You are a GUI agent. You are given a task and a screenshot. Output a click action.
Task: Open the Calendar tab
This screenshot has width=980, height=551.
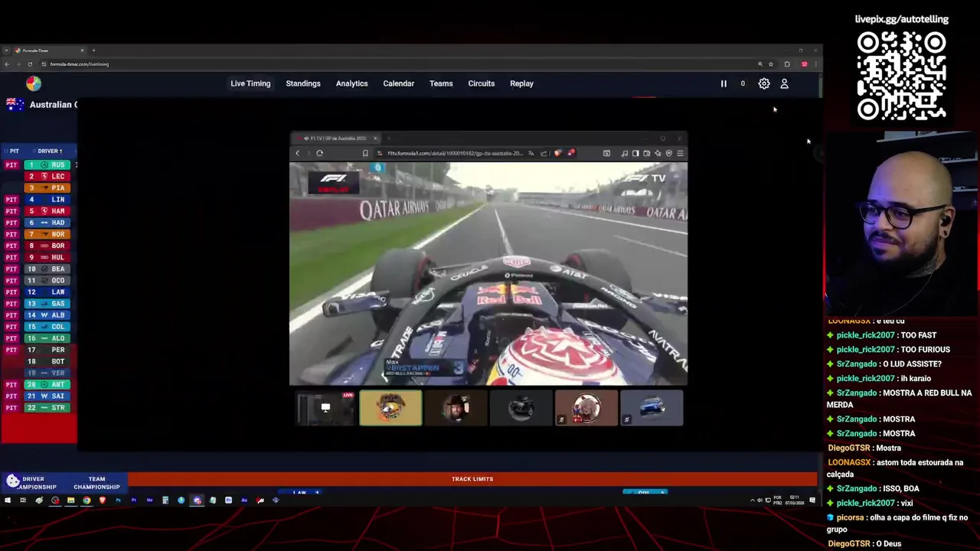(x=398, y=83)
